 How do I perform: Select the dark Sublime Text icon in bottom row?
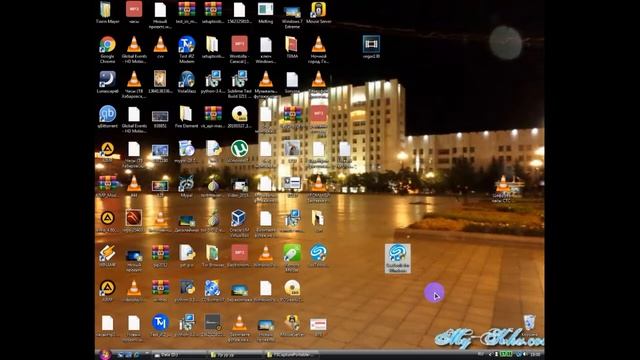click(213, 322)
